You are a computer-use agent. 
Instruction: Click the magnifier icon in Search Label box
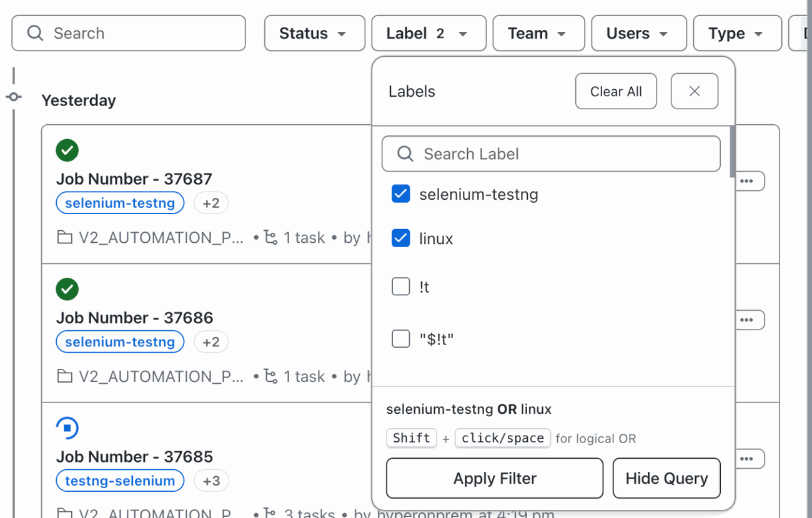tap(405, 154)
